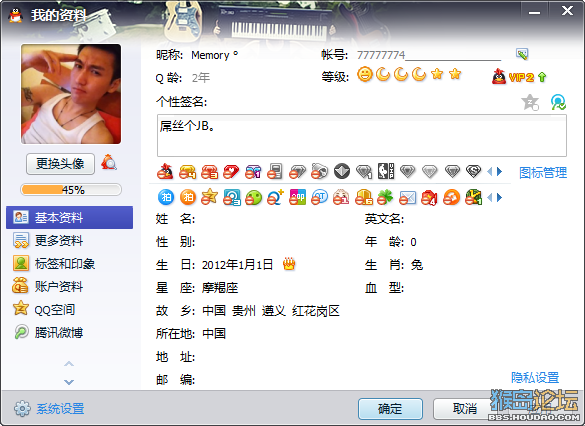Page the diamond icon row to the left
Screen dimensions: 585x426
point(490,172)
